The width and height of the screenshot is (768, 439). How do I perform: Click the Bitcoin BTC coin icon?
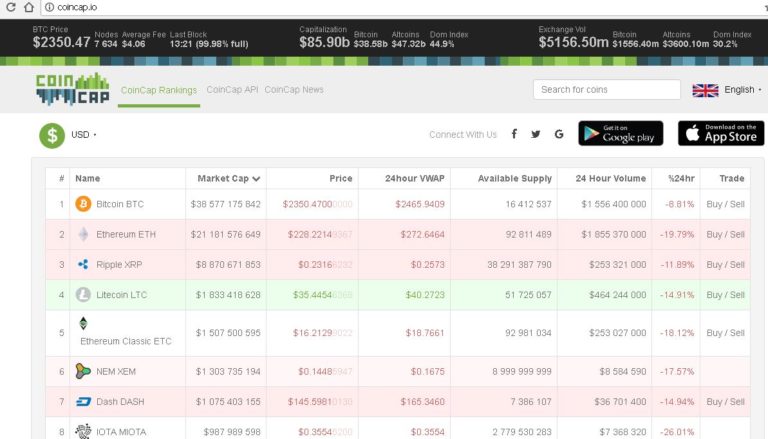click(x=83, y=204)
